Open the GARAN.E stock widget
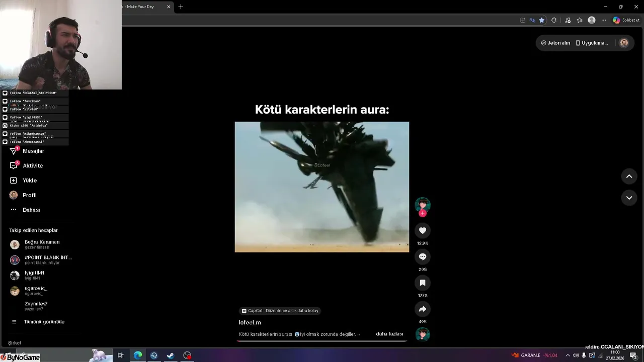Image resolution: width=644 pixels, height=362 pixels. (534, 355)
